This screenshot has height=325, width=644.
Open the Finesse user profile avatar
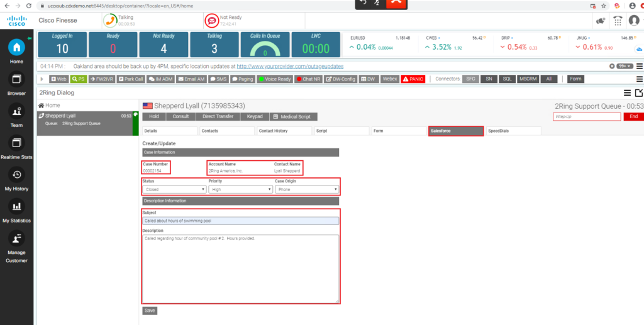coord(634,21)
